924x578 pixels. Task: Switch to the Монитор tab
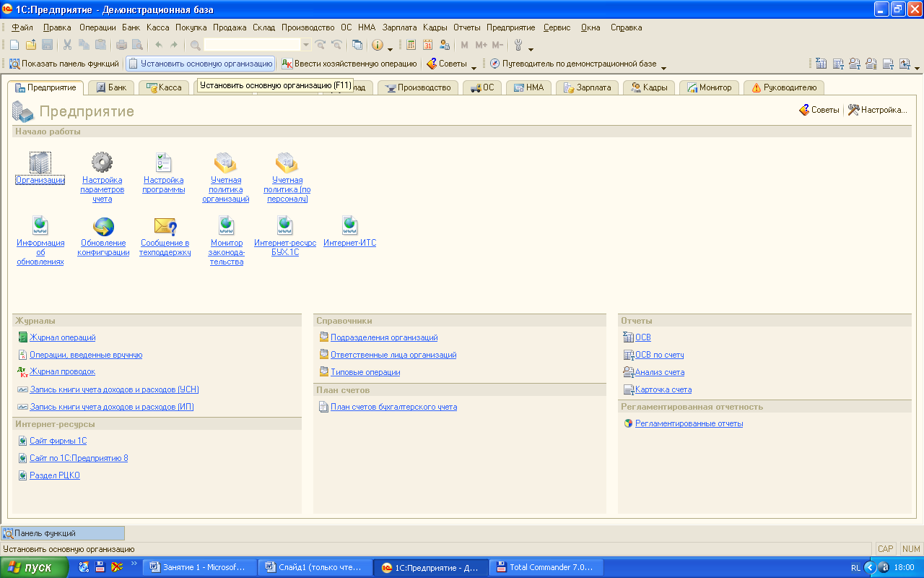click(x=708, y=87)
